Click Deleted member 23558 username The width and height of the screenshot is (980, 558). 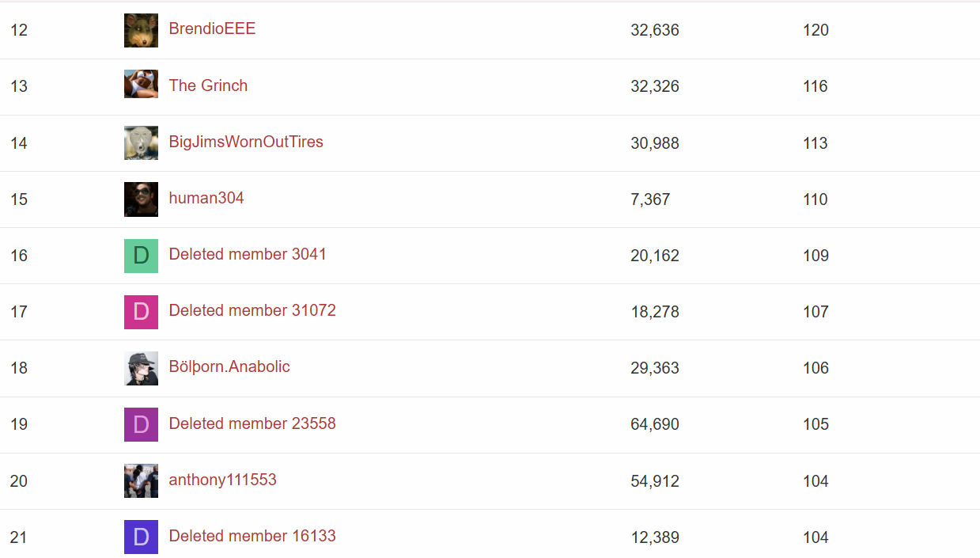[x=252, y=423]
